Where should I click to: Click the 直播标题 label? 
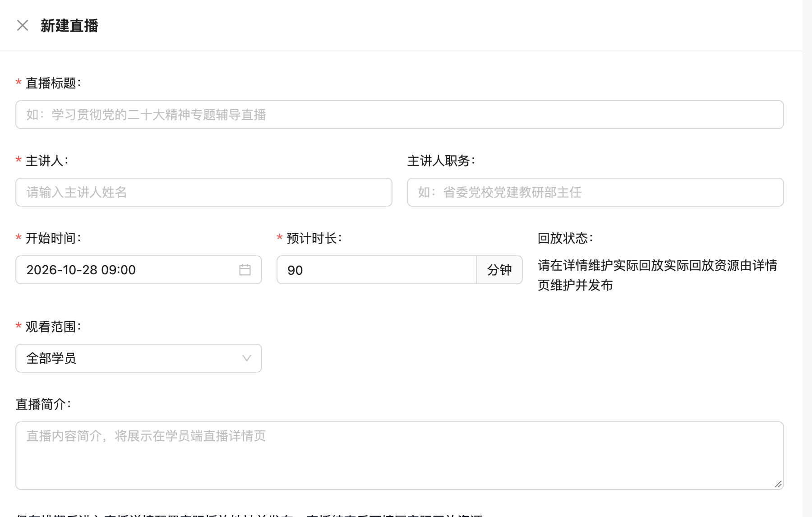(53, 83)
